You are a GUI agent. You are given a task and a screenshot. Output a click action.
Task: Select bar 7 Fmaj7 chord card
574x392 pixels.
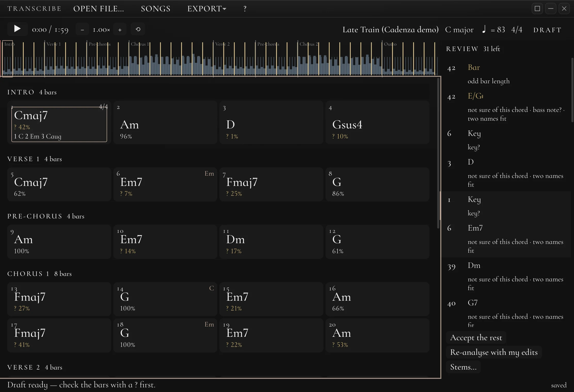pos(271,184)
